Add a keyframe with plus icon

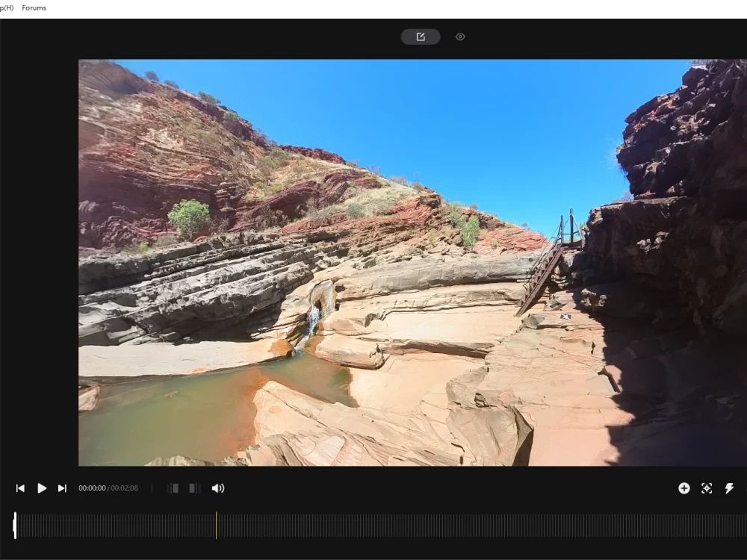point(684,488)
